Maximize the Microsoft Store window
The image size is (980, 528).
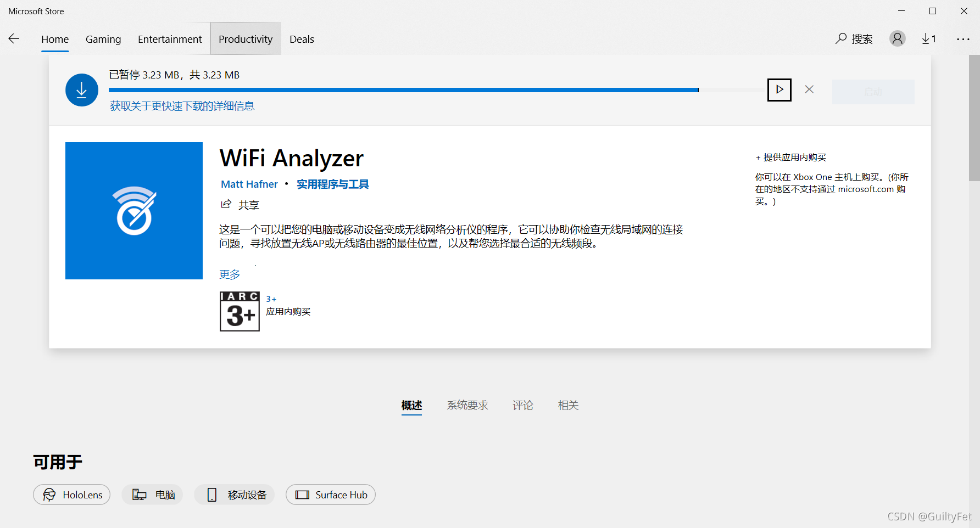(933, 11)
